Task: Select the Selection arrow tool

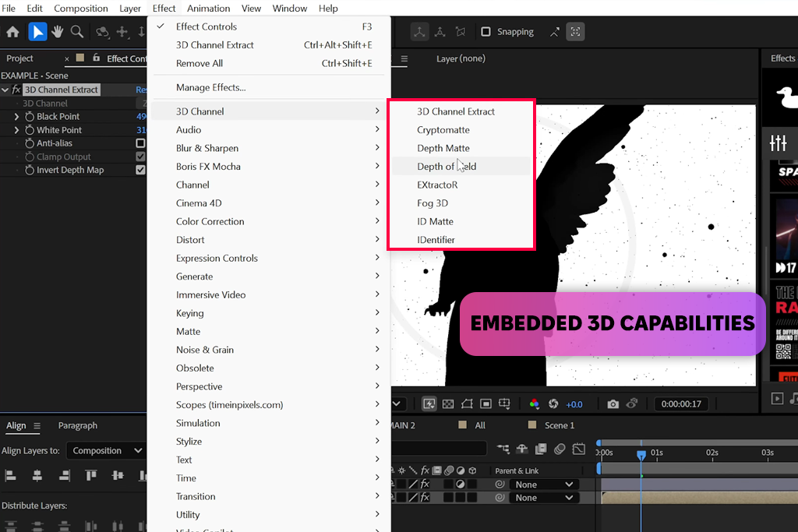Action: [x=37, y=32]
